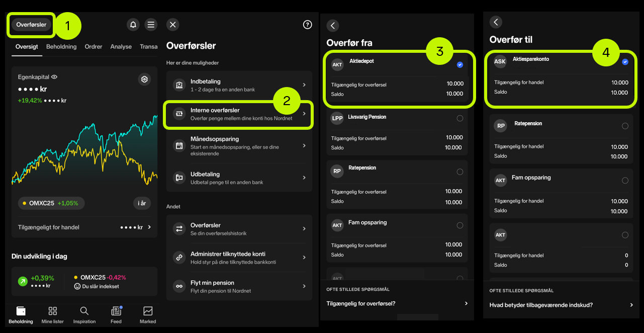Open the hamburger menu icon

[150, 25]
